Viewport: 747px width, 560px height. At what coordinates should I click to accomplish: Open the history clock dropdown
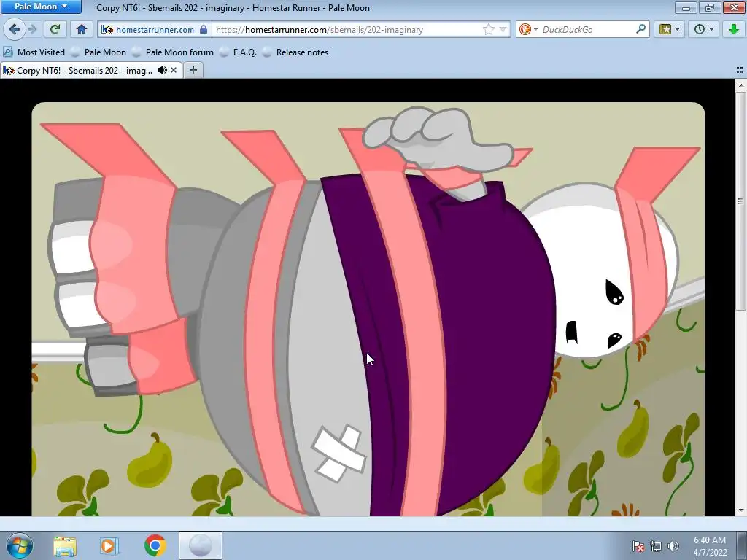(x=704, y=29)
